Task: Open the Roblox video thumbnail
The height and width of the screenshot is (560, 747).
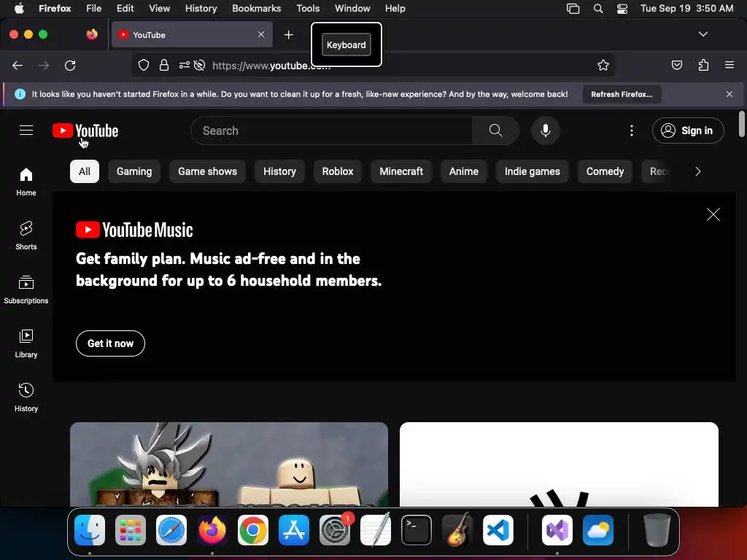Action: coord(229,464)
